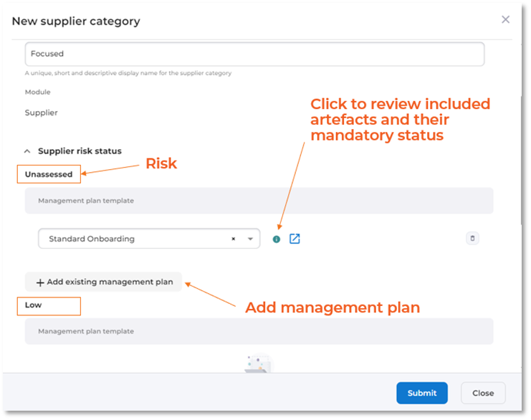Viewport: 531px width, 420px height.
Task: Focus the name field containing "Focused"
Action: point(254,54)
